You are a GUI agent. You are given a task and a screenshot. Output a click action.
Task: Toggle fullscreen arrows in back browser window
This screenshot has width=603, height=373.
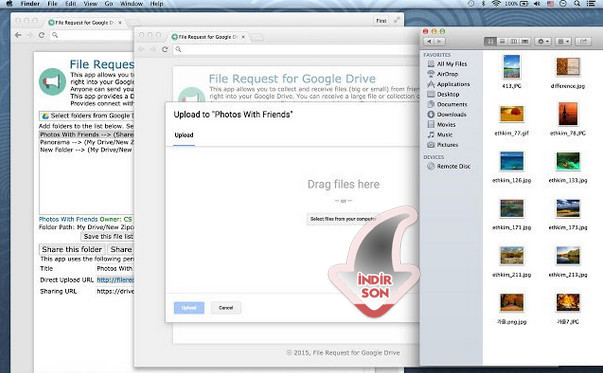397,20
